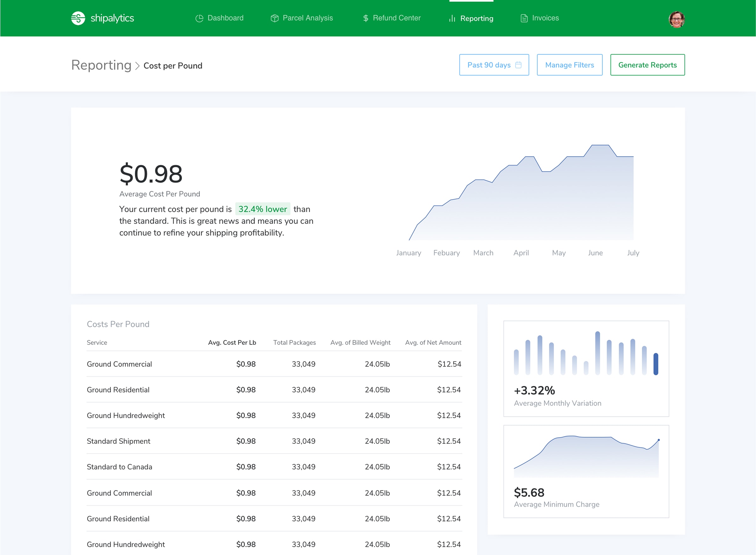Click the endpoint dot on Minimum Charge chart

tap(659, 440)
